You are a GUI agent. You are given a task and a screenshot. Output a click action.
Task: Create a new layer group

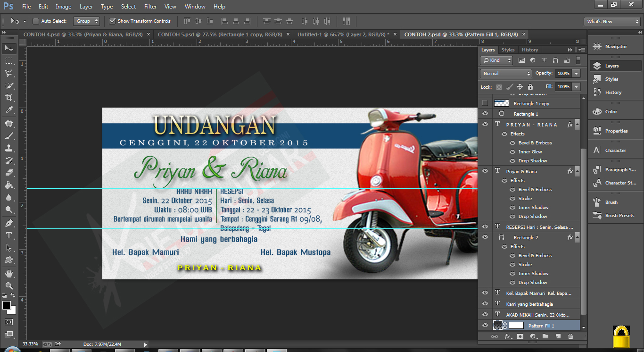point(545,336)
